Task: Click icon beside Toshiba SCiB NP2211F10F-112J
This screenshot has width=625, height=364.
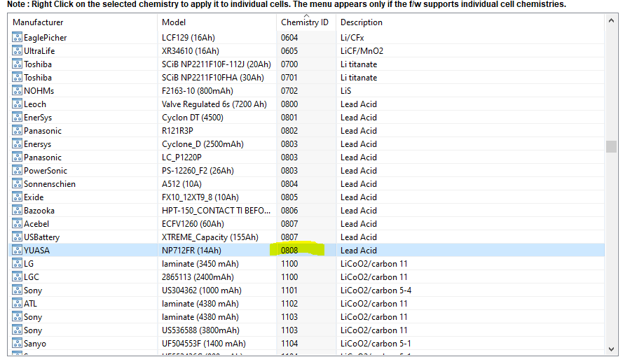Action: [x=17, y=64]
